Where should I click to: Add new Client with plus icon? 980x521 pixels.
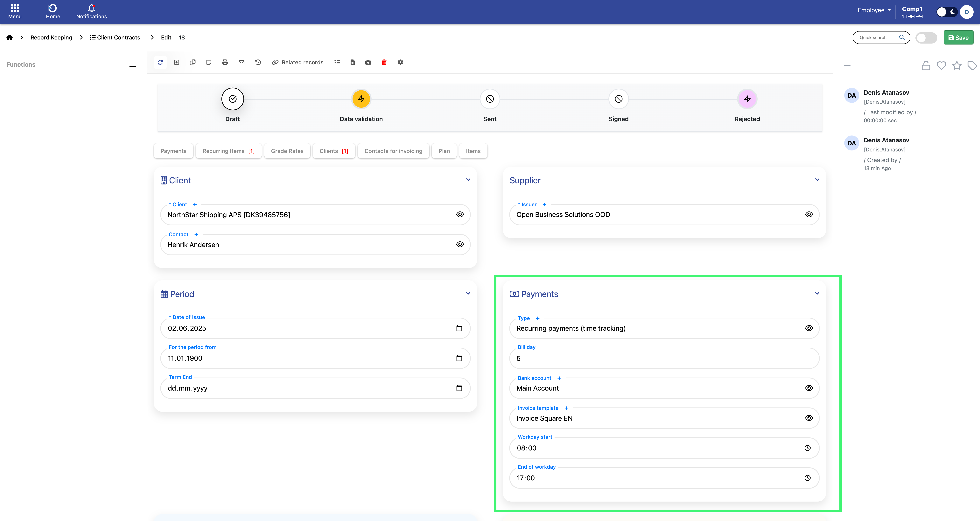(195, 205)
